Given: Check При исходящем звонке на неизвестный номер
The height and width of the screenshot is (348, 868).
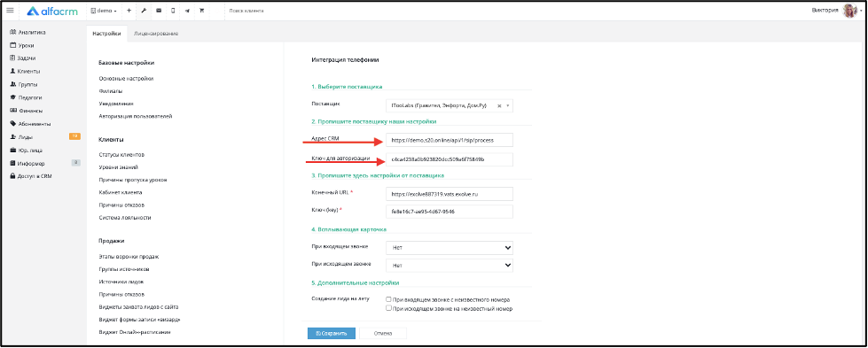Looking at the screenshot, I should point(389,308).
